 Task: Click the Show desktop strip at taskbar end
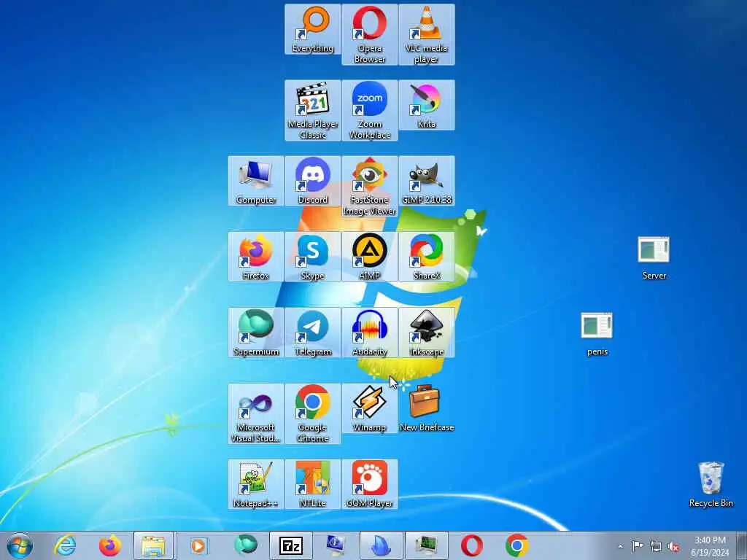[743, 545]
